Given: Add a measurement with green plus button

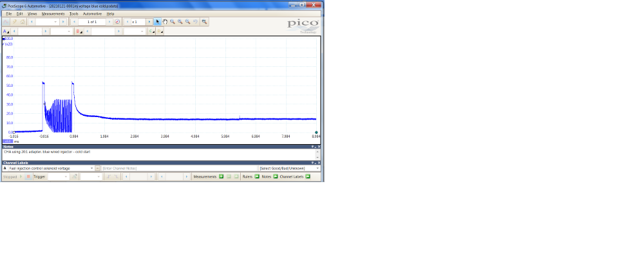Looking at the screenshot, I should 221,176.
